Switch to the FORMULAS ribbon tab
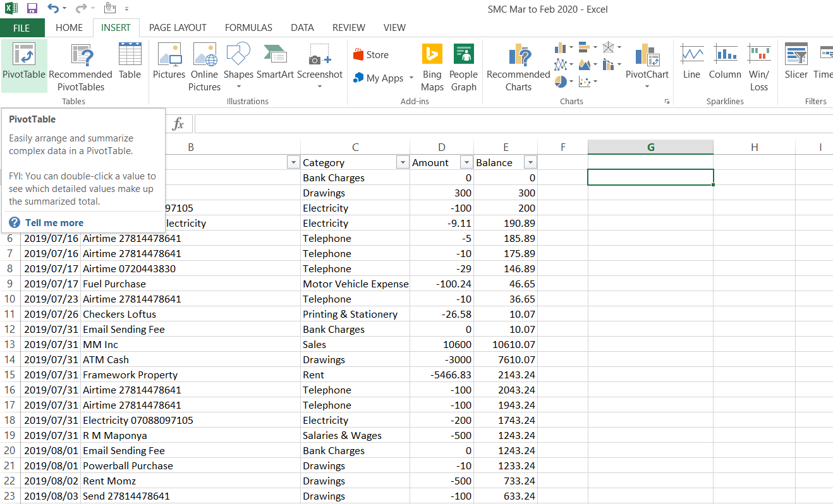The height and width of the screenshot is (504, 833). 248,28
